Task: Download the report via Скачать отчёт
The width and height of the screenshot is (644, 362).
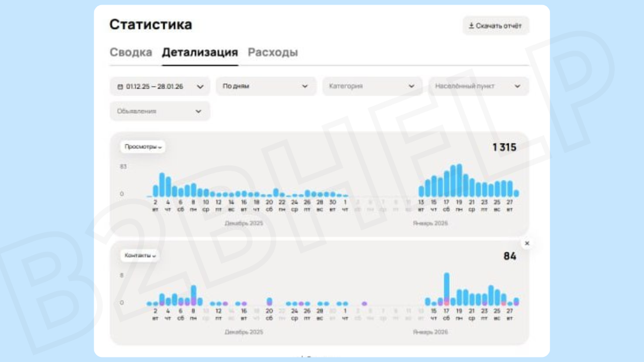Action: pos(496,26)
